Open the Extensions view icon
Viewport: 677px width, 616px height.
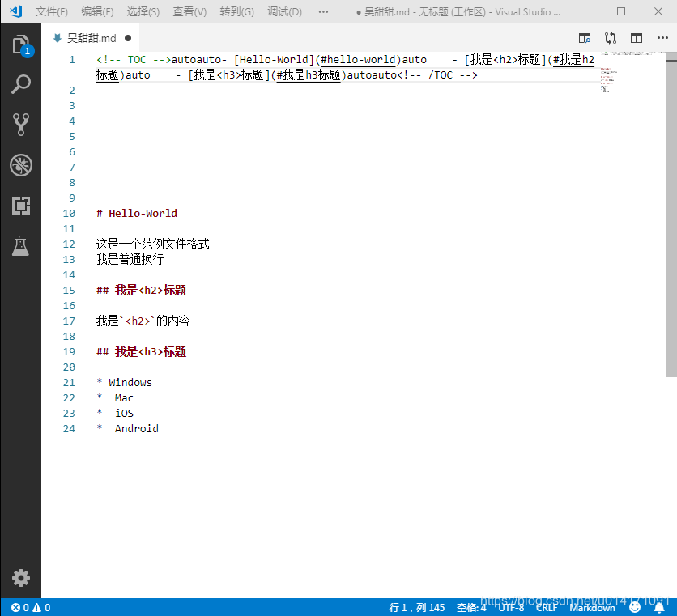click(x=21, y=206)
